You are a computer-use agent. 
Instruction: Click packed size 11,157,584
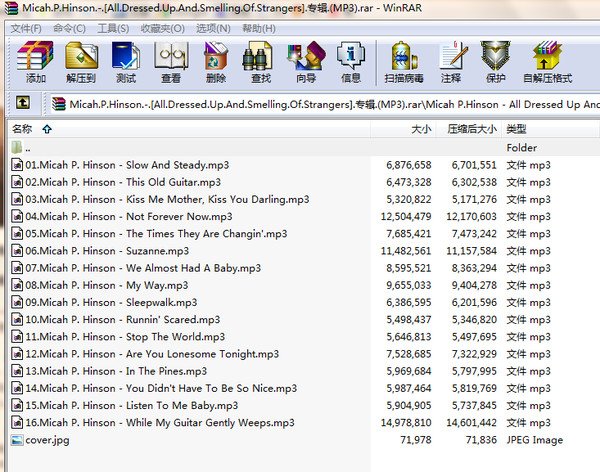[471, 251]
